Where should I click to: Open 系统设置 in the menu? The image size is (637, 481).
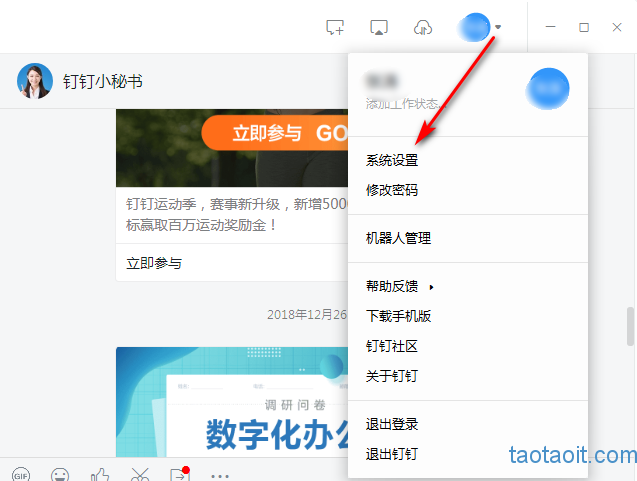point(392,160)
